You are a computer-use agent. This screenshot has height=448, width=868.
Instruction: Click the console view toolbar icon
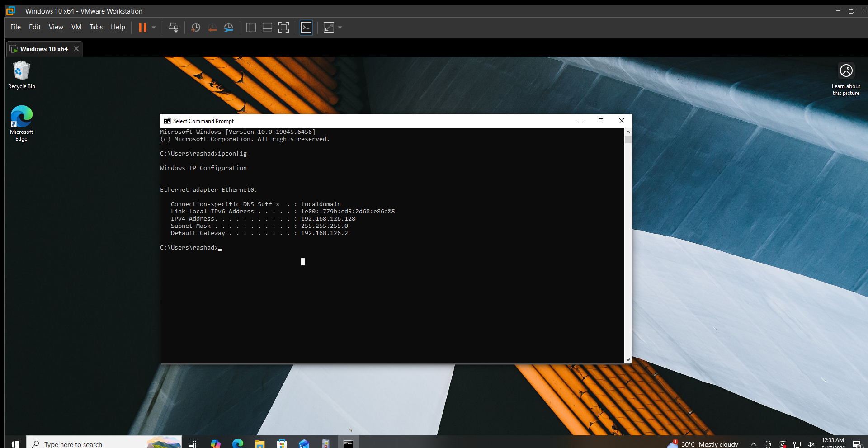pyautogui.click(x=306, y=28)
